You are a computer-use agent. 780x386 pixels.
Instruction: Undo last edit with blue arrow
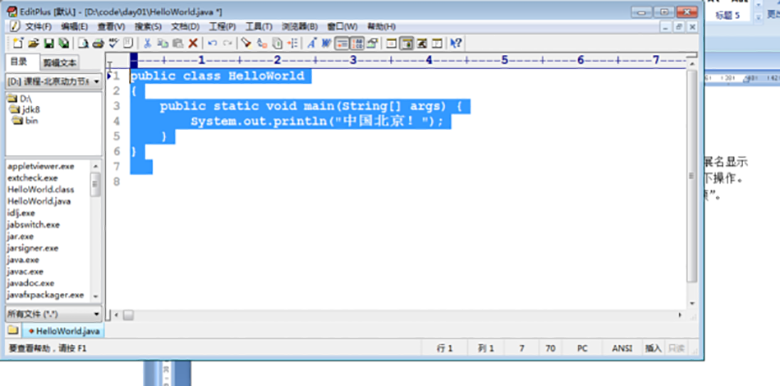tap(212, 43)
